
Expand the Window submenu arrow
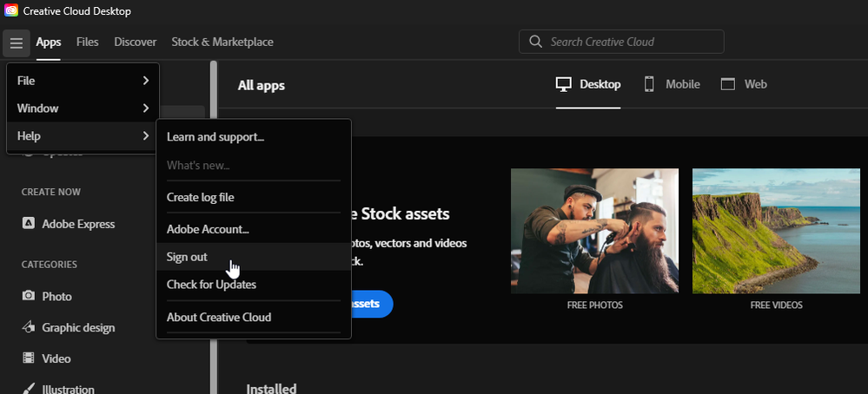click(146, 108)
